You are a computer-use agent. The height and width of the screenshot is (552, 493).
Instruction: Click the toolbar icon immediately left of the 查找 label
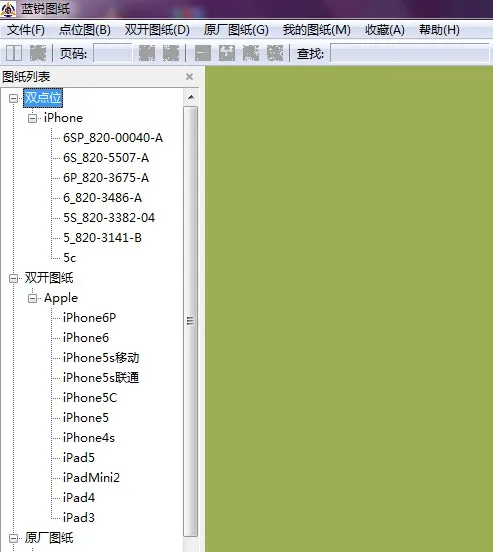point(275,53)
